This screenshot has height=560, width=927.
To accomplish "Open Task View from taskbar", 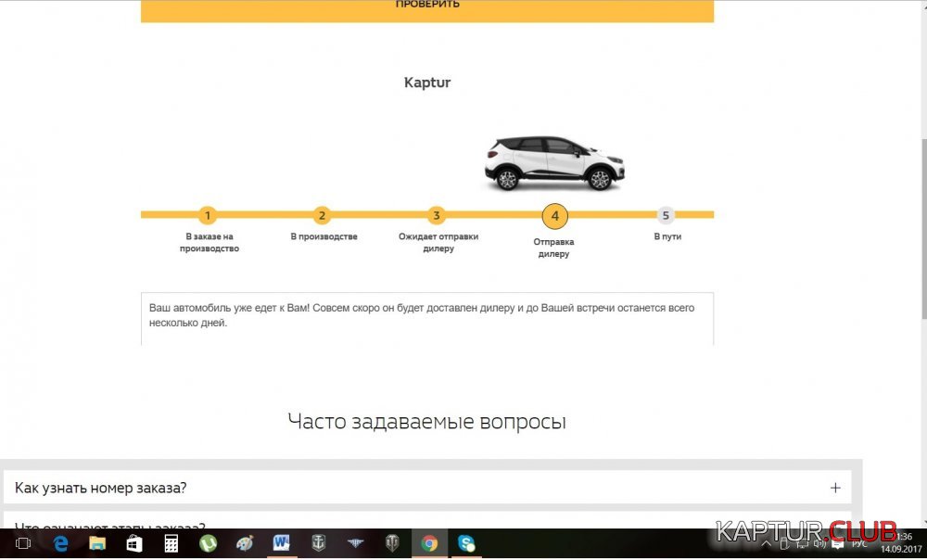I will pyautogui.click(x=23, y=543).
